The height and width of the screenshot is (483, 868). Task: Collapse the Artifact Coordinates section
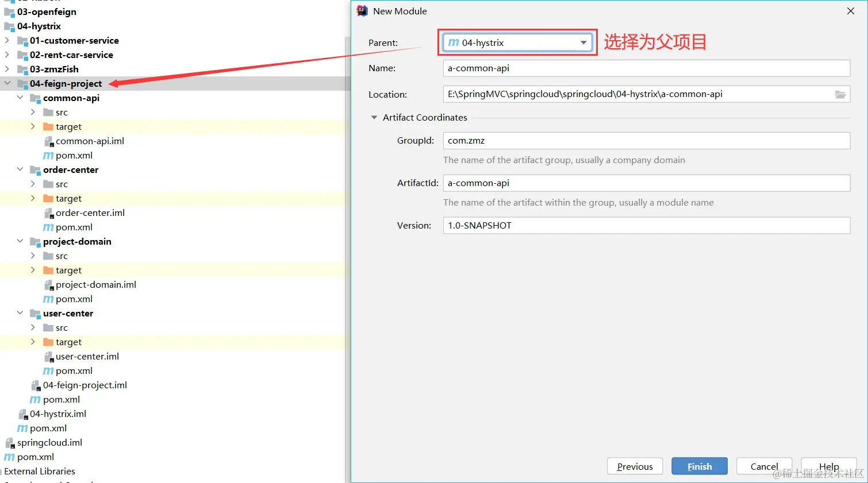(x=374, y=117)
